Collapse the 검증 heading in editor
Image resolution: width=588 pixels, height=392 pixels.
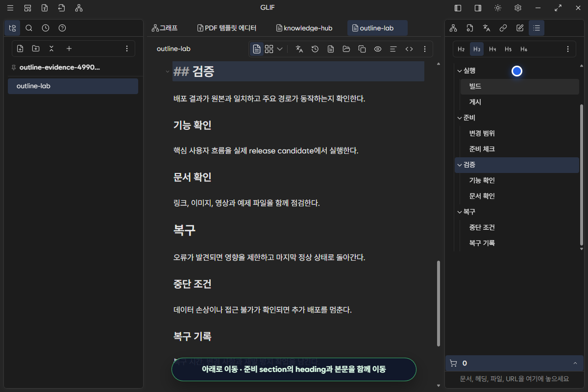[x=167, y=72]
